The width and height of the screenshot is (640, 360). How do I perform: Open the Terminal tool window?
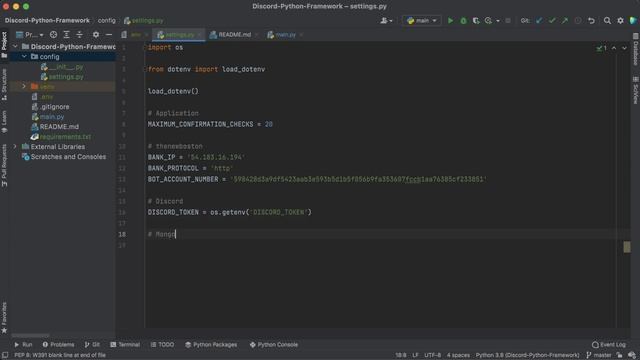click(x=125, y=345)
